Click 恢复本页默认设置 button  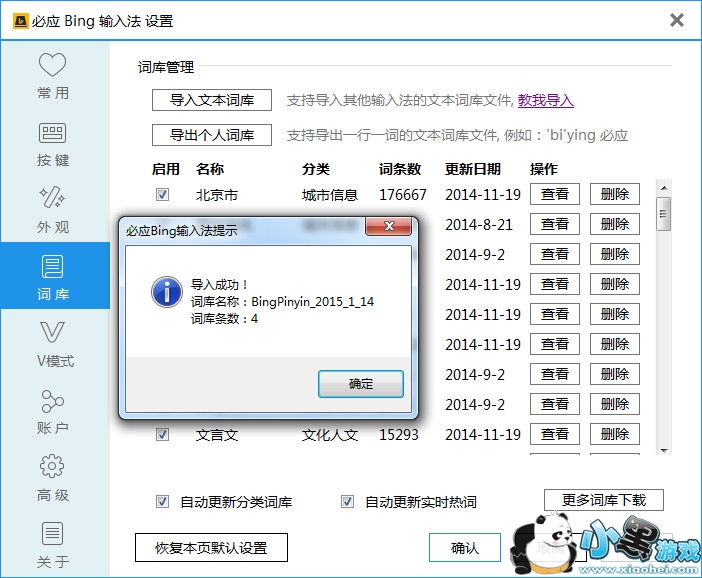pos(211,548)
